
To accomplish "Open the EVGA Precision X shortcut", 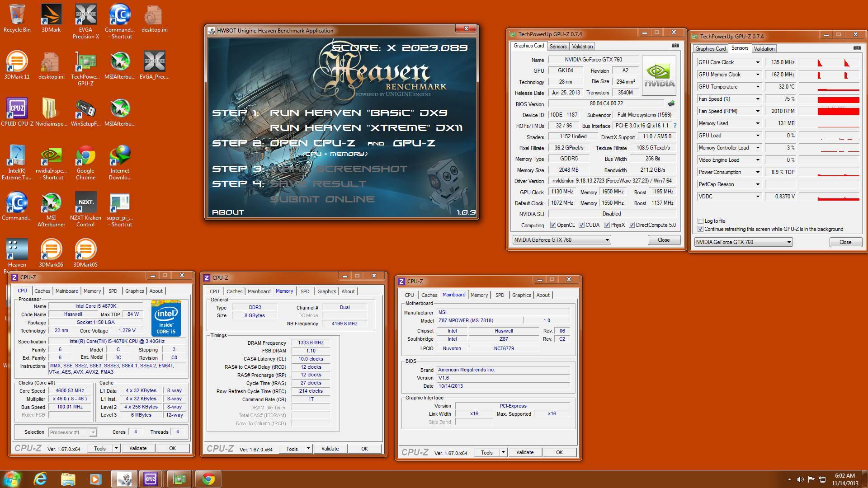I will [85, 21].
